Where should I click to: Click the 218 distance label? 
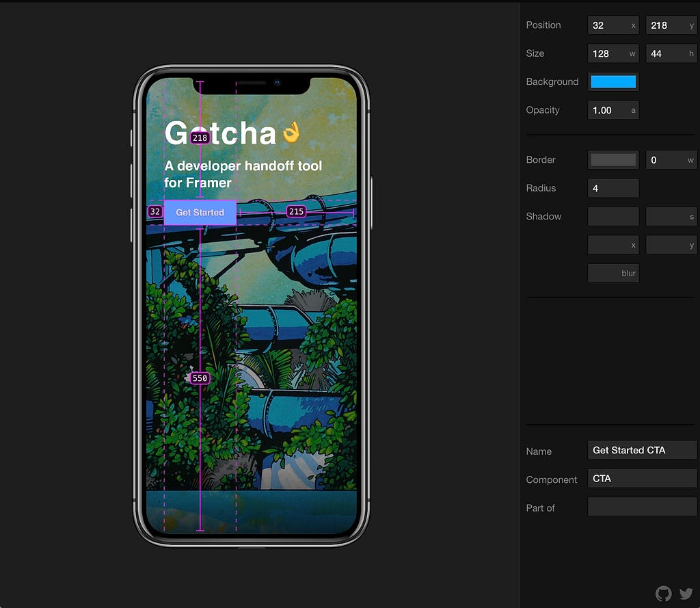pos(200,137)
